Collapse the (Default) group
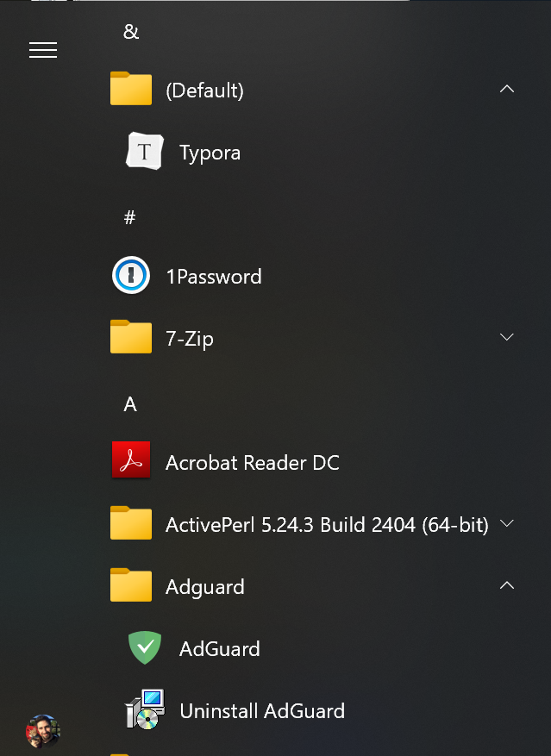This screenshot has height=756, width=551. [507, 89]
